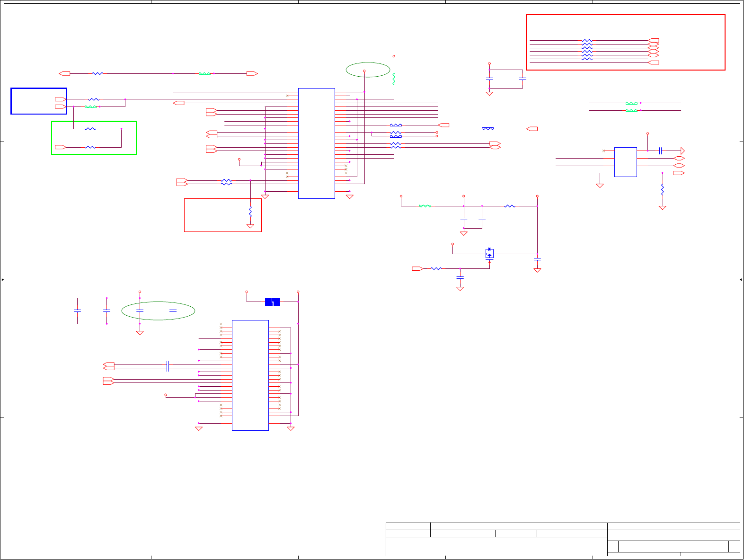Viewport: 744px width, 560px height.
Task: Select the blue MOSFET transistor symbol
Action: 489,253
